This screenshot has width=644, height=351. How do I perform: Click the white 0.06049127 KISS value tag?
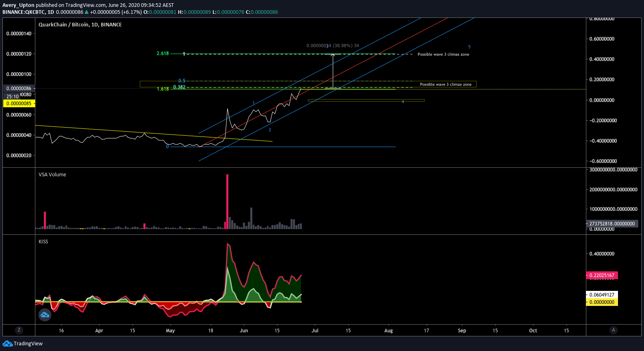pyautogui.click(x=602, y=295)
